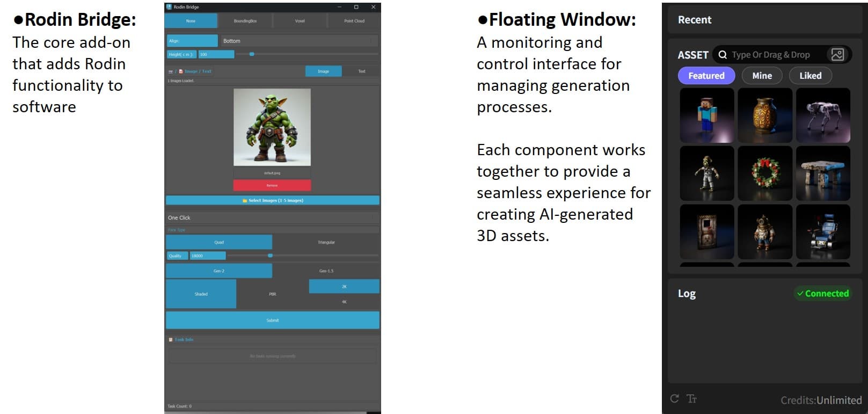Click the green Connected status badge

point(823,293)
